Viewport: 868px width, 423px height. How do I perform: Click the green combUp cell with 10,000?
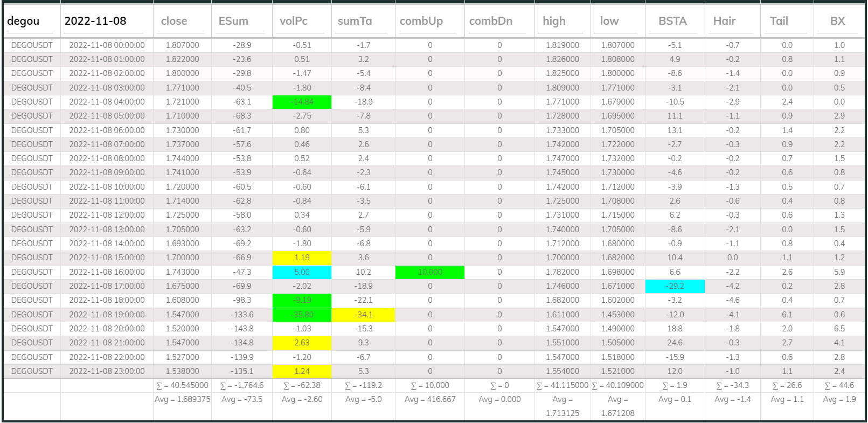[x=429, y=272]
